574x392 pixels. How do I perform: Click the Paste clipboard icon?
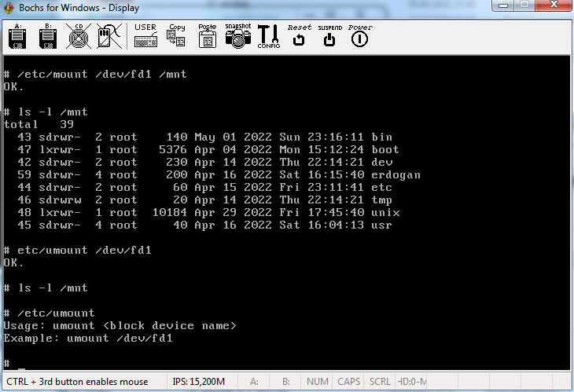pos(207,36)
